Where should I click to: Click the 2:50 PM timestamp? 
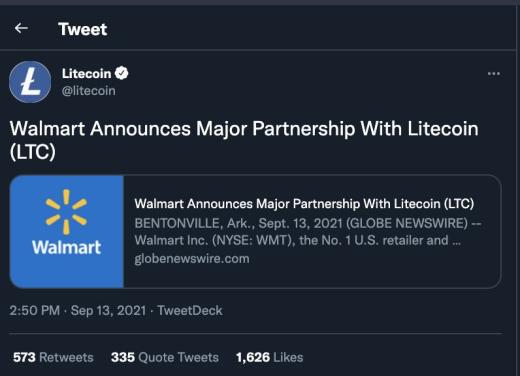[x=35, y=311]
